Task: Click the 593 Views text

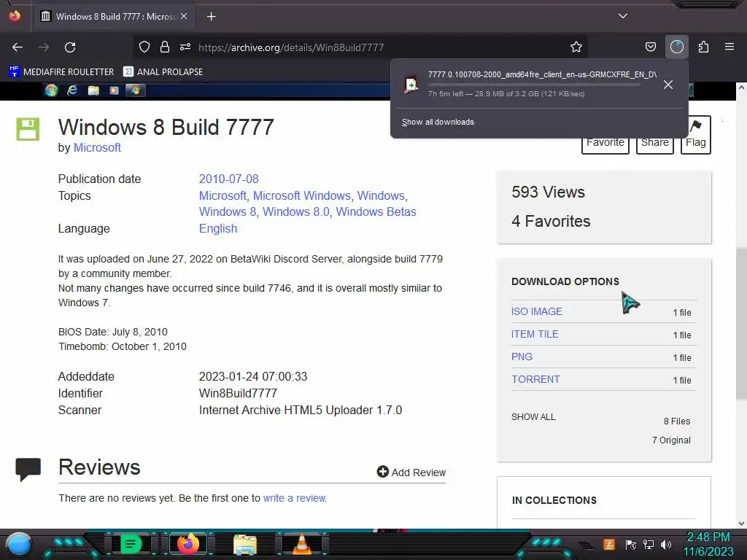Action: click(x=548, y=192)
